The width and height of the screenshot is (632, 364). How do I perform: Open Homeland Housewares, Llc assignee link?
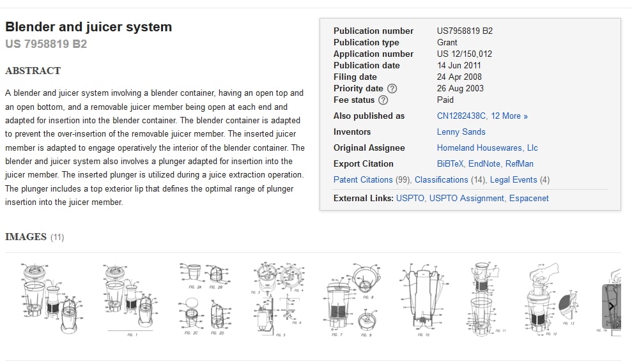coord(488,148)
